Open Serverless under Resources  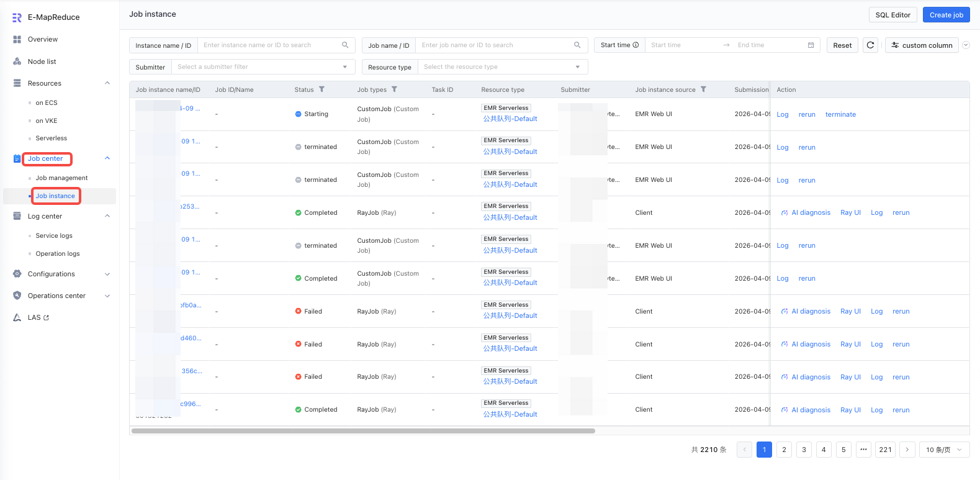tap(52, 138)
